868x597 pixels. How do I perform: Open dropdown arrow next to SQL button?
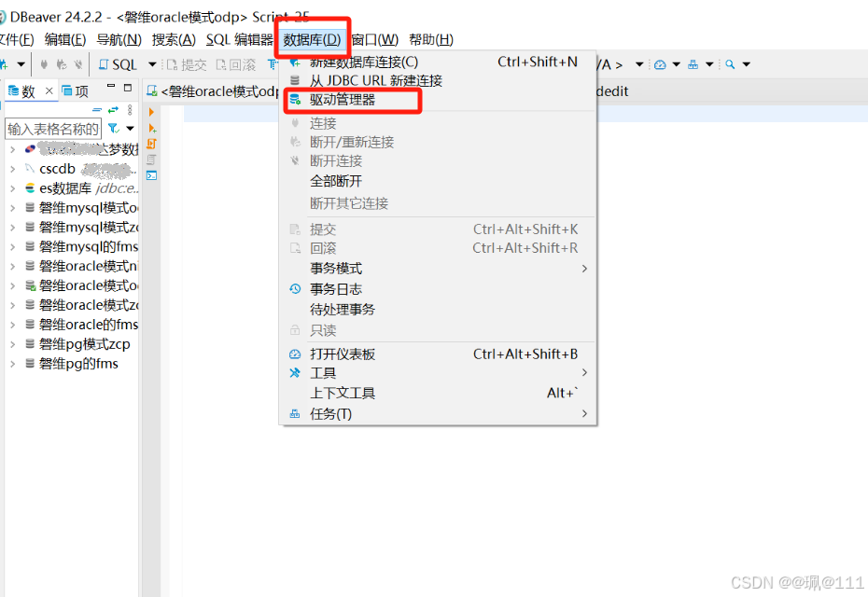point(152,64)
